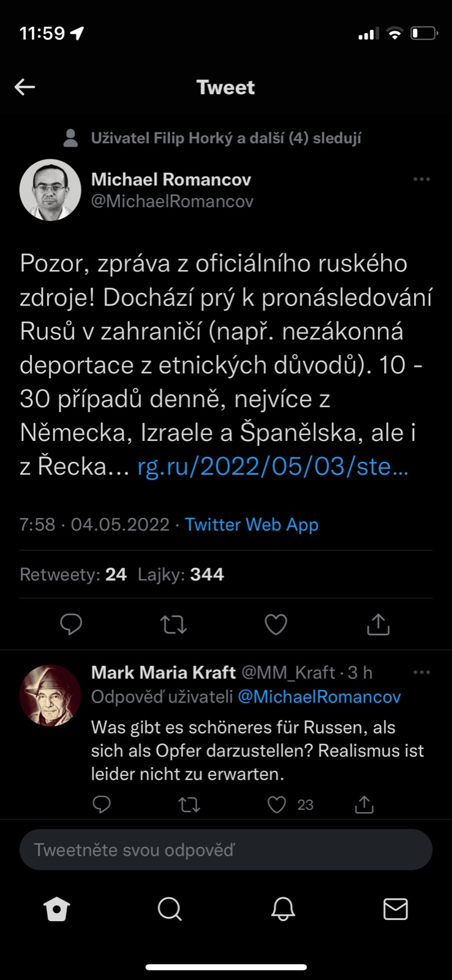Open the Home tab in bottom bar
The width and height of the screenshot is (452, 980).
(57, 909)
